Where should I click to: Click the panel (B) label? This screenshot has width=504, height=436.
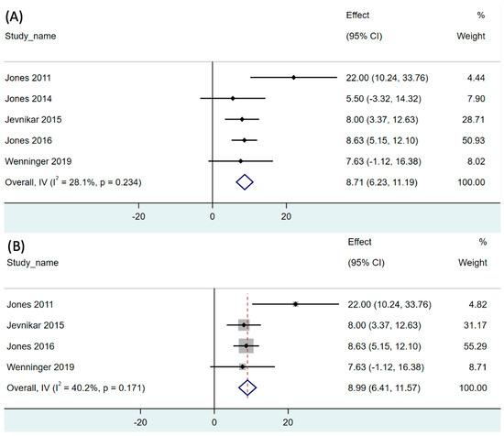(x=16, y=245)
